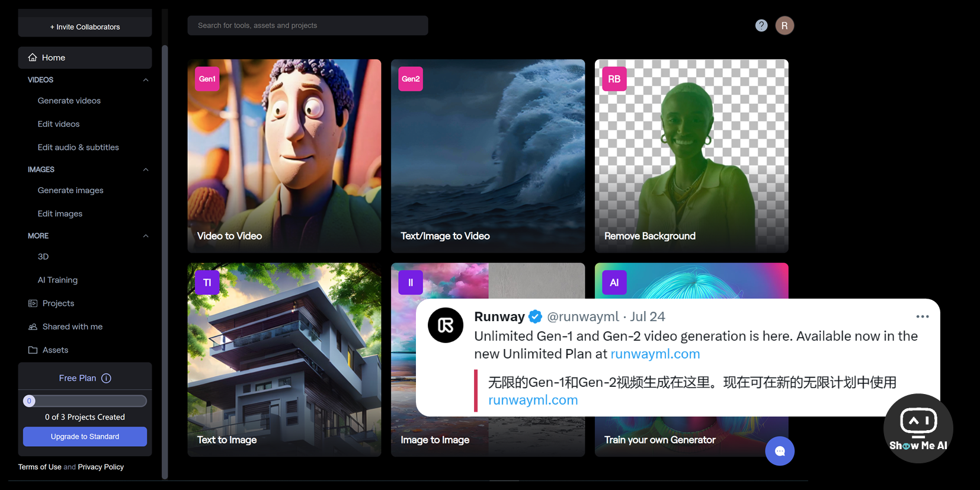Click the @runwayml handle in tweet
Screen dimensions: 980x490
click(583, 316)
